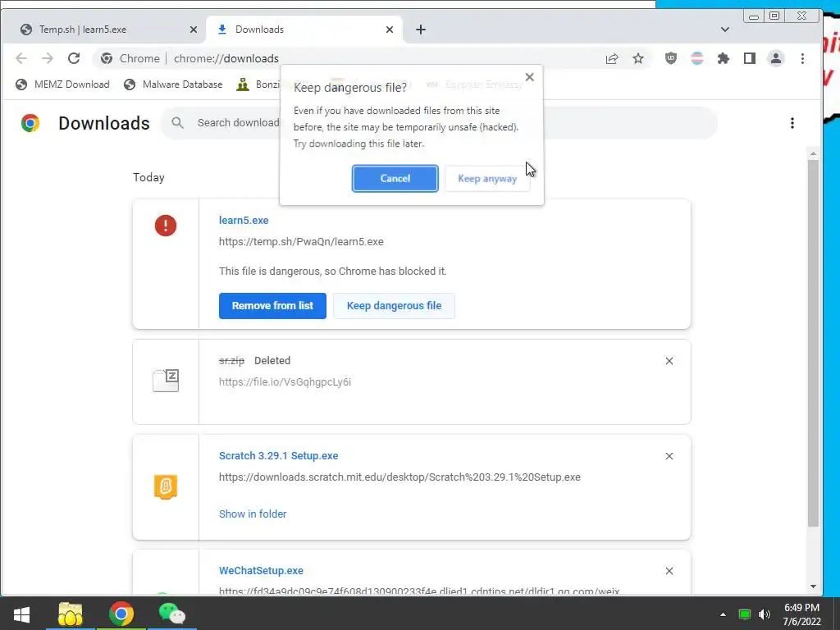Click Remove from list for learn5.exe
This screenshot has width=840, height=630.
272,305
